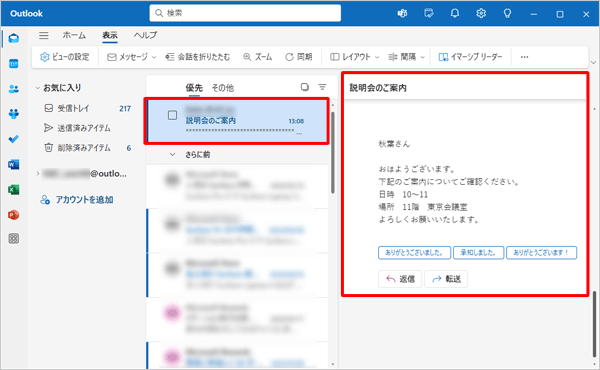Click the ズーム zoom button

(258, 57)
